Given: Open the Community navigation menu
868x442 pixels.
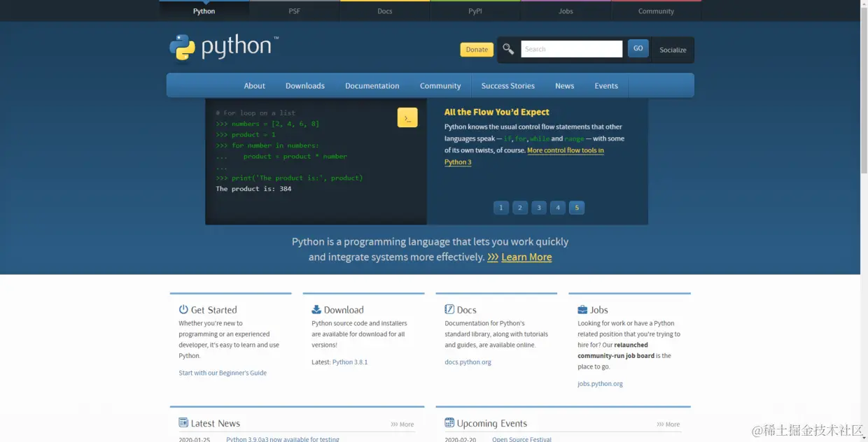Looking at the screenshot, I should pyautogui.click(x=440, y=85).
